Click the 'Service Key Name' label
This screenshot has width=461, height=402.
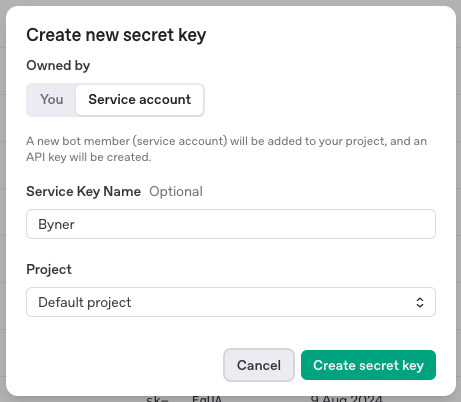(83, 192)
